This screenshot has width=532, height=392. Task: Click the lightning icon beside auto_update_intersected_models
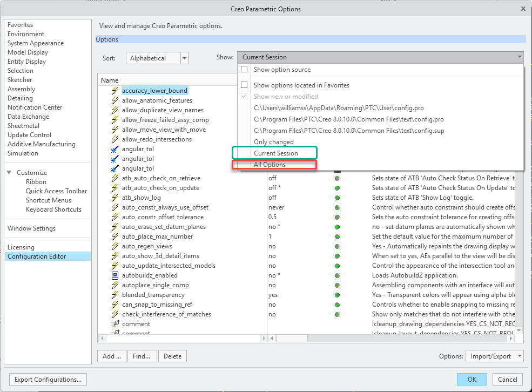coord(115,266)
